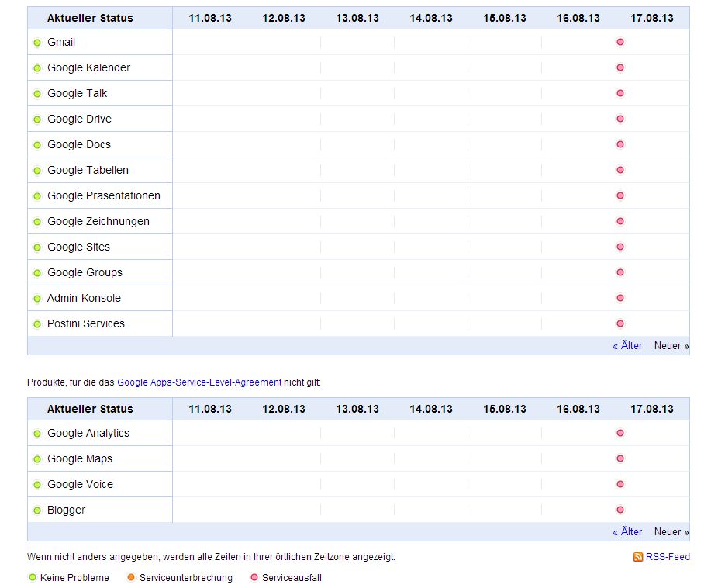This screenshot has height=588, width=718.
Task: Open Google Zeichnungen red outage marker
Action: (620, 222)
